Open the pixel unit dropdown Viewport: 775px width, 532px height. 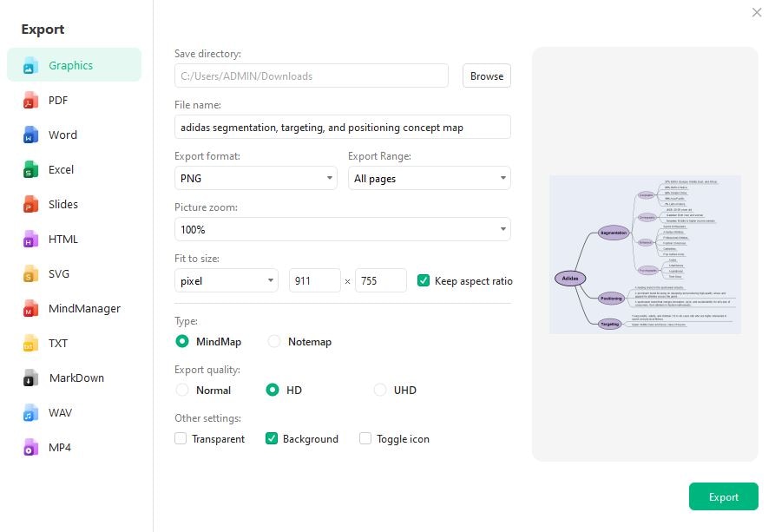pos(227,281)
